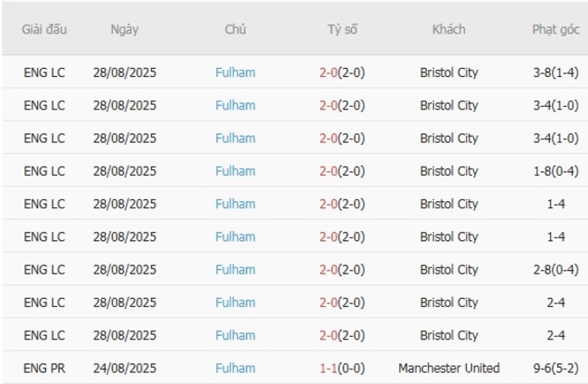
Task: Select the "Chủ" column header
Action: [235, 29]
